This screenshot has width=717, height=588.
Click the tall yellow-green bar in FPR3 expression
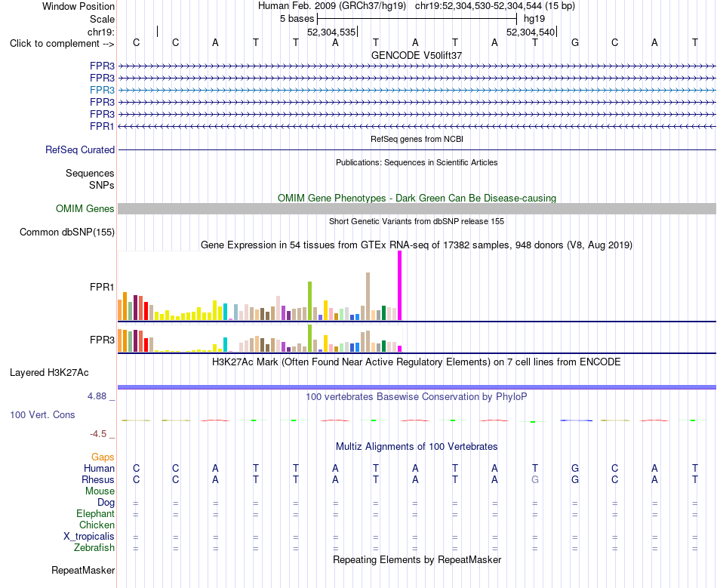pos(310,338)
